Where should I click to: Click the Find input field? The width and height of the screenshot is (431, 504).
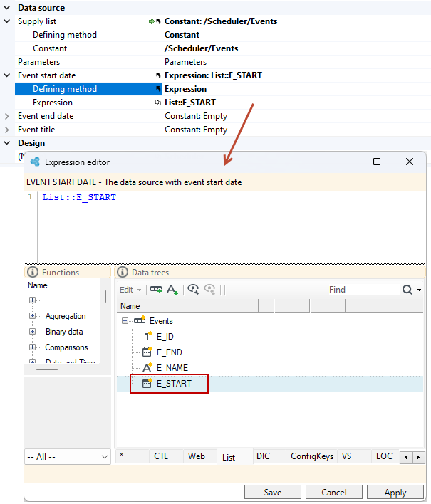tap(363, 290)
